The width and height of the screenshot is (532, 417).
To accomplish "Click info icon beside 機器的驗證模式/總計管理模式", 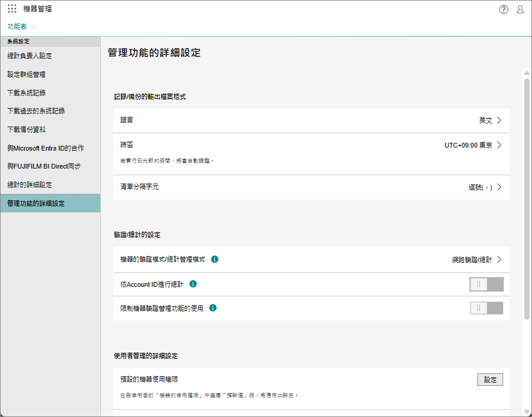I will [215, 259].
